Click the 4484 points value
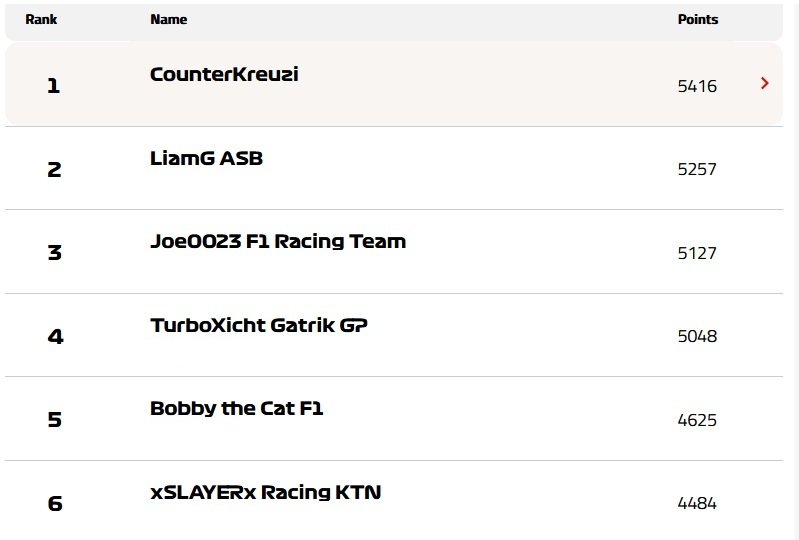The width and height of the screenshot is (799, 540). [x=697, y=503]
